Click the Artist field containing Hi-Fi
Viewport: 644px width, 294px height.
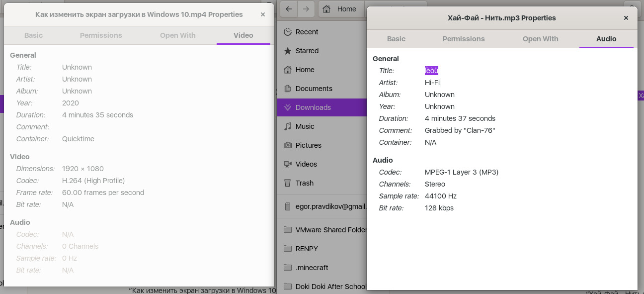point(433,83)
